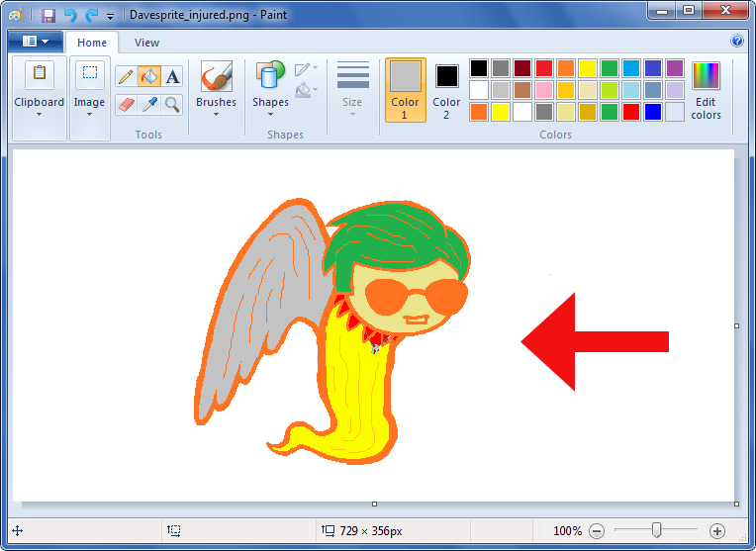Click the Undo arrow icon
This screenshot has width=756, height=551.
click(x=70, y=16)
